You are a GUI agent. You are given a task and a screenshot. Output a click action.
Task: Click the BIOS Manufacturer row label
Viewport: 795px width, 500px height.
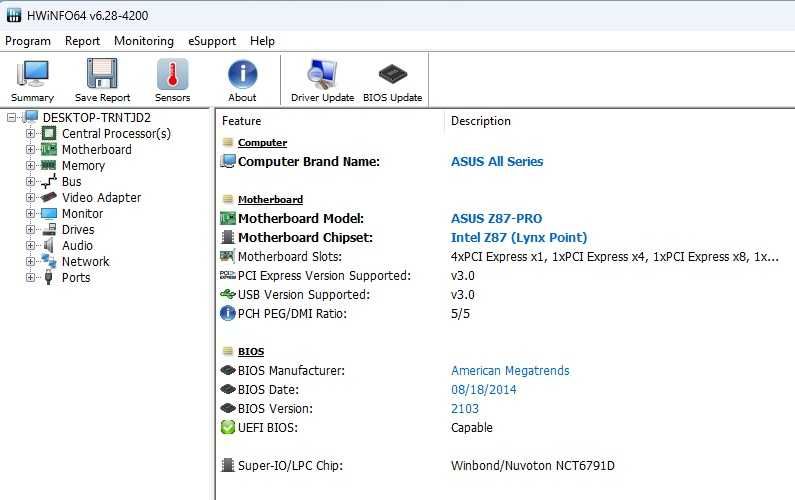pos(291,371)
